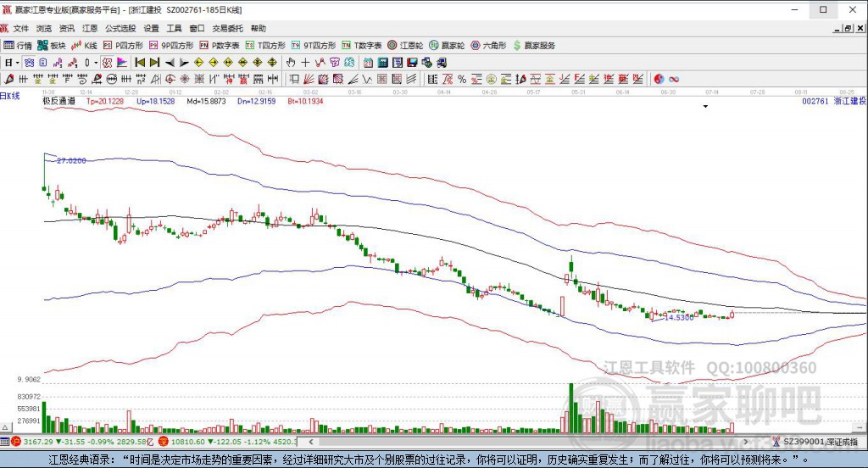
Task: Open the calendar date icon
Action: click(x=368, y=63)
